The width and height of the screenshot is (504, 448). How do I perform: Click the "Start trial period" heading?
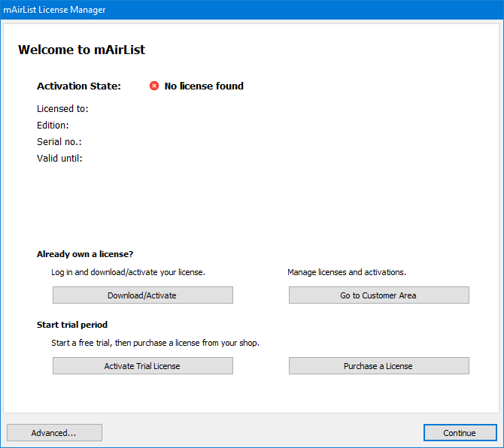pyautogui.click(x=72, y=325)
